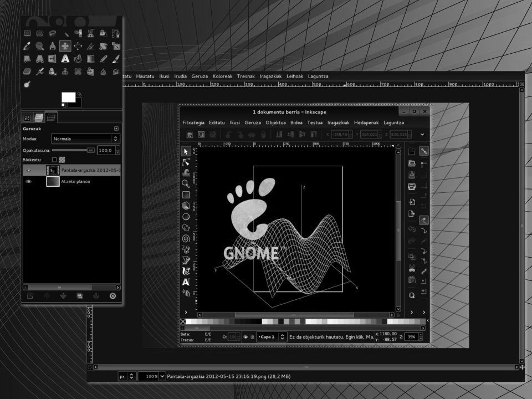The image size is (532, 399).
Task: Select the Paintbrush tool
Action: pyautogui.click(x=116, y=59)
